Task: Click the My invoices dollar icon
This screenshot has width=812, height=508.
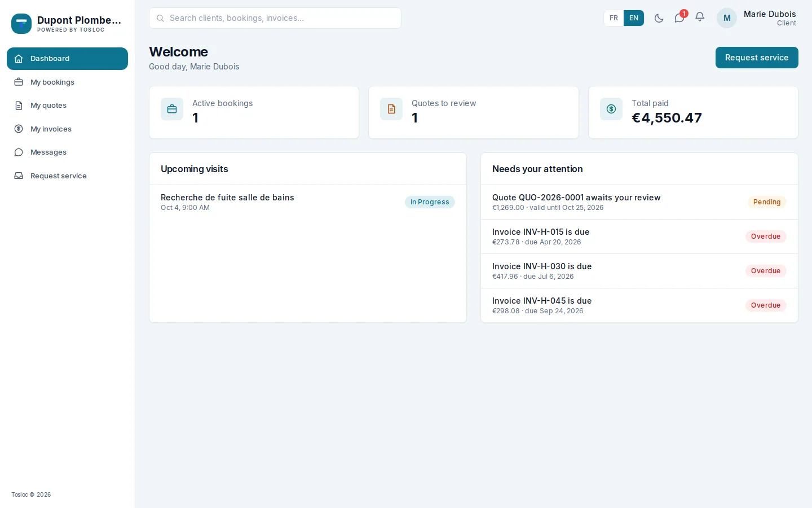Action: (x=19, y=129)
